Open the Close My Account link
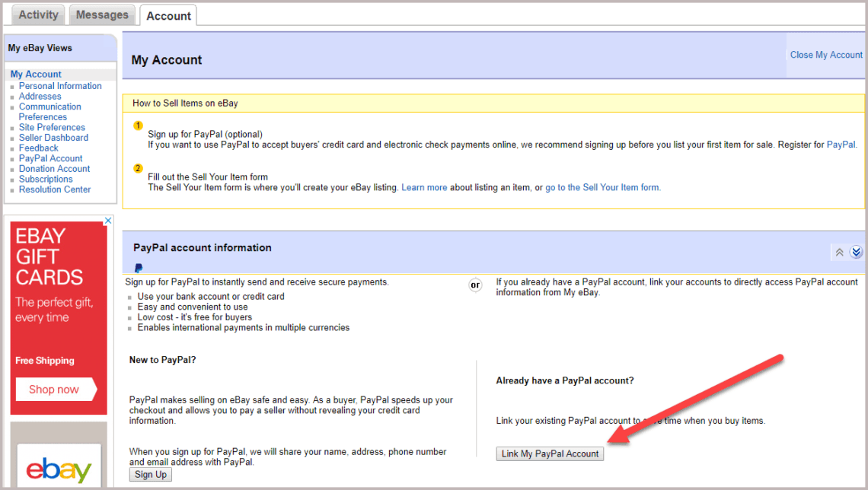Viewport: 868px width, 490px height. (x=825, y=54)
